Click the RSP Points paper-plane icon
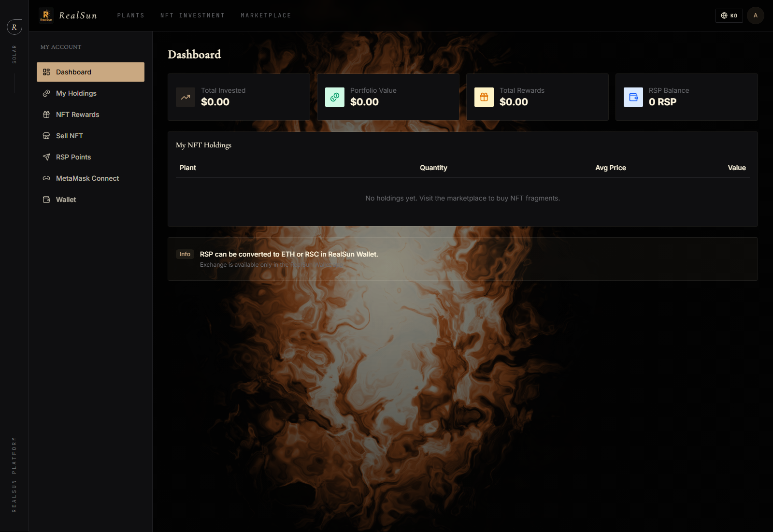 (46, 157)
